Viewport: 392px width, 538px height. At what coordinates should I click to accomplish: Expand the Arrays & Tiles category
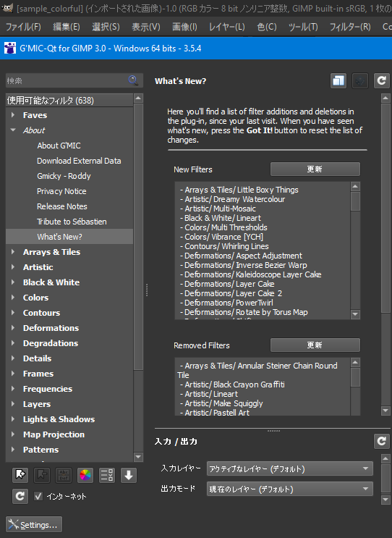(13, 252)
